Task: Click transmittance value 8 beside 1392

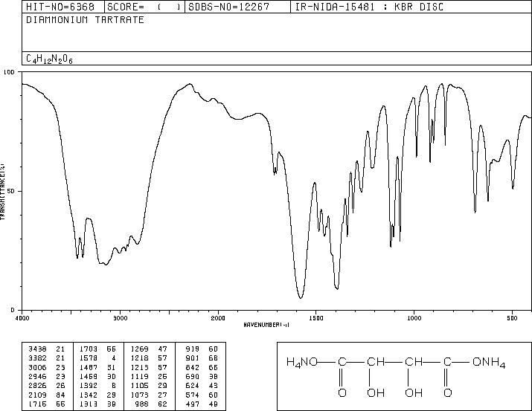Action: 113,386
